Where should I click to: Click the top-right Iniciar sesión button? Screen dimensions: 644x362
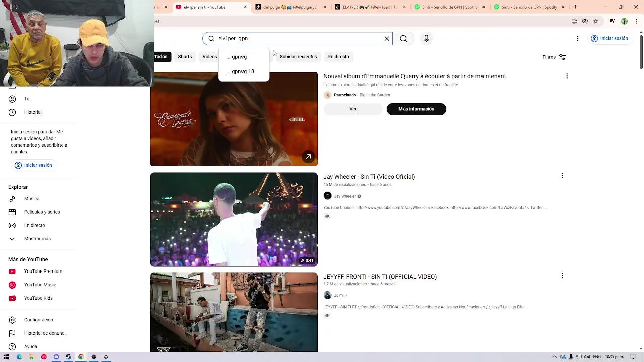[x=609, y=38]
